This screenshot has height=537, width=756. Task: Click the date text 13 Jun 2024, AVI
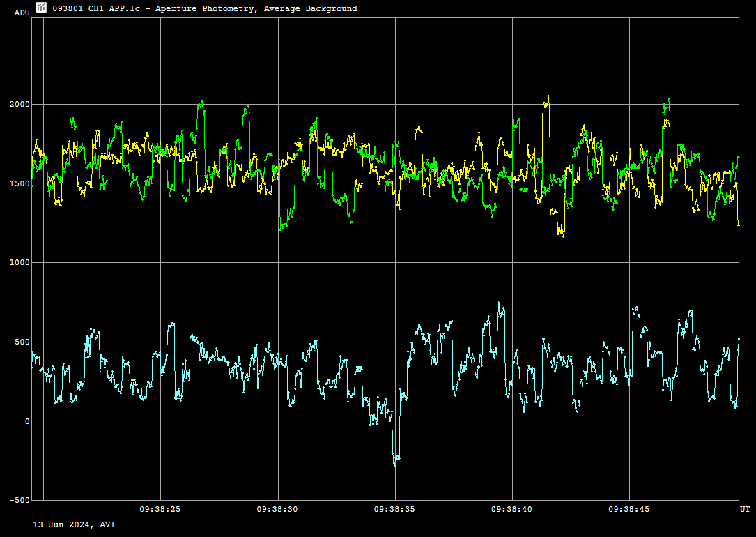pos(74,524)
